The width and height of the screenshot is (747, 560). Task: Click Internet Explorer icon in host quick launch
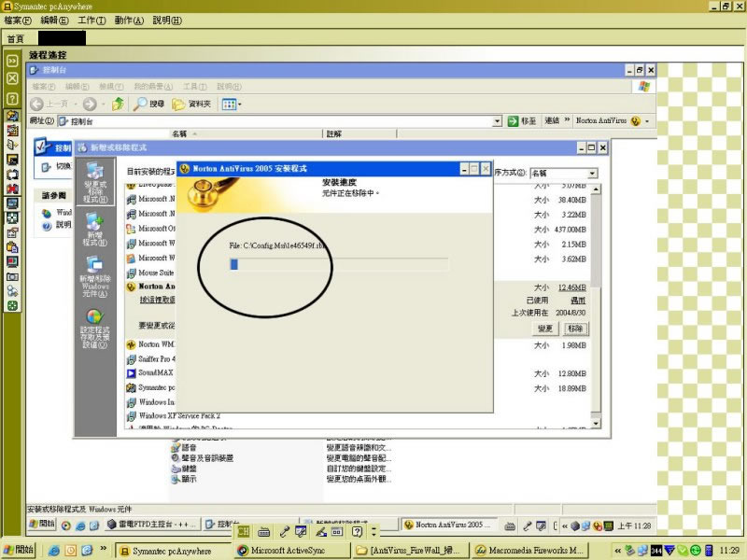pos(54,551)
